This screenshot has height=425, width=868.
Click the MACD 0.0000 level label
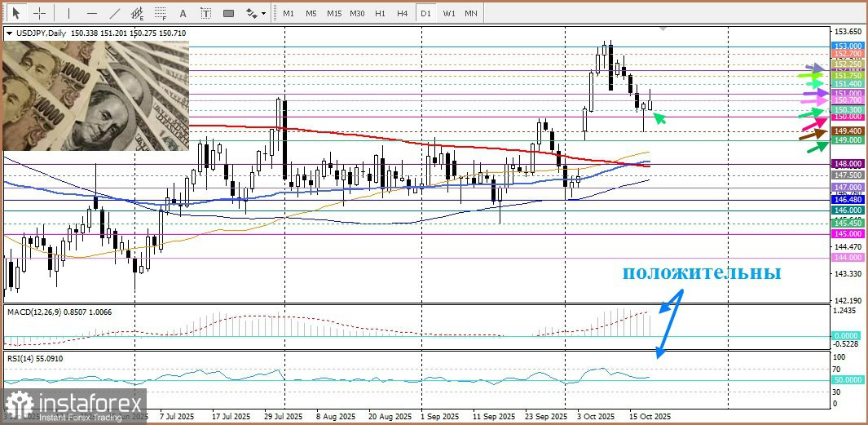[848, 336]
